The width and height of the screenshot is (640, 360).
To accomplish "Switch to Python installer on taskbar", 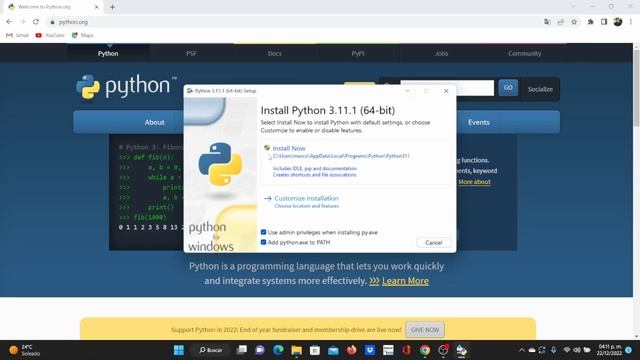I will tap(462, 350).
